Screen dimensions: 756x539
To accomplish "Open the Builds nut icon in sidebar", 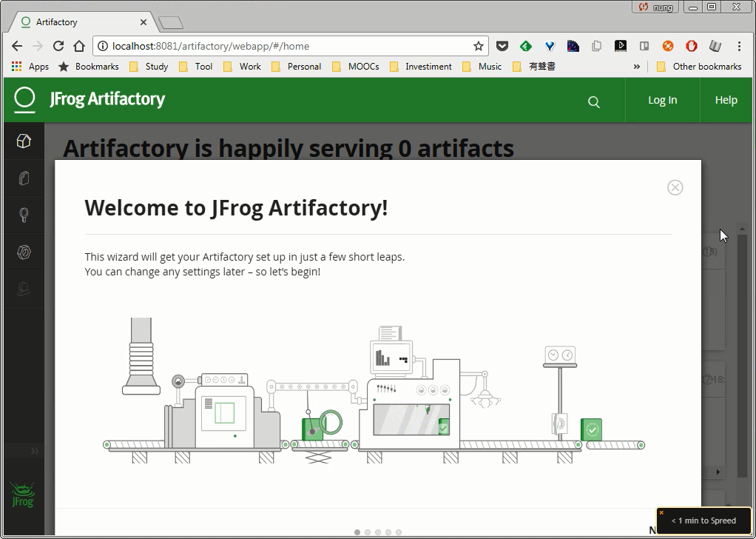I will (x=24, y=252).
